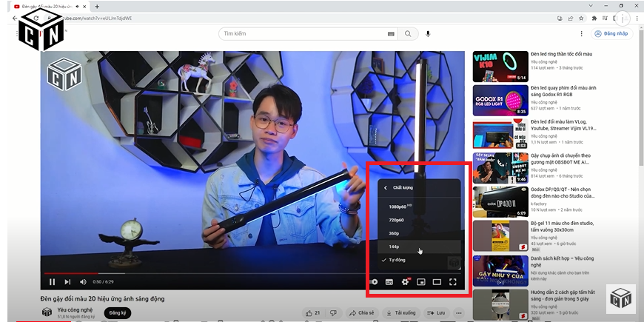Share the video via Chia sẻ
Screen dimensions: 644x322
click(362, 313)
